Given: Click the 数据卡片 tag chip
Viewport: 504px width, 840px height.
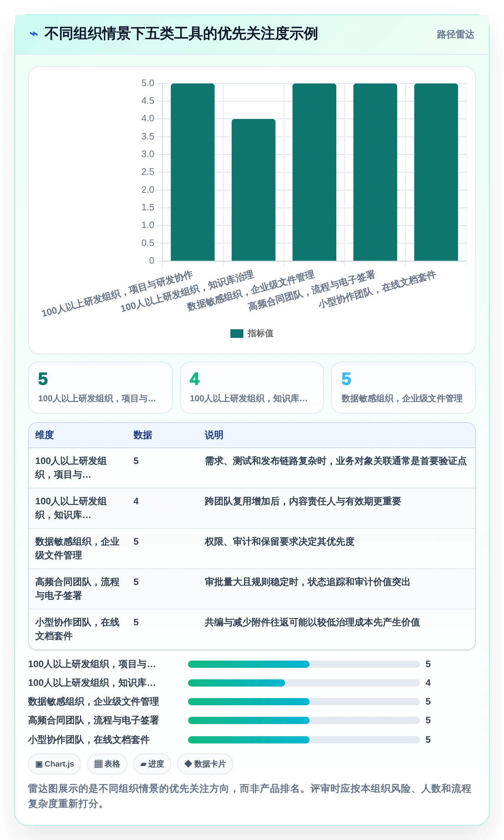Looking at the screenshot, I should (205, 764).
